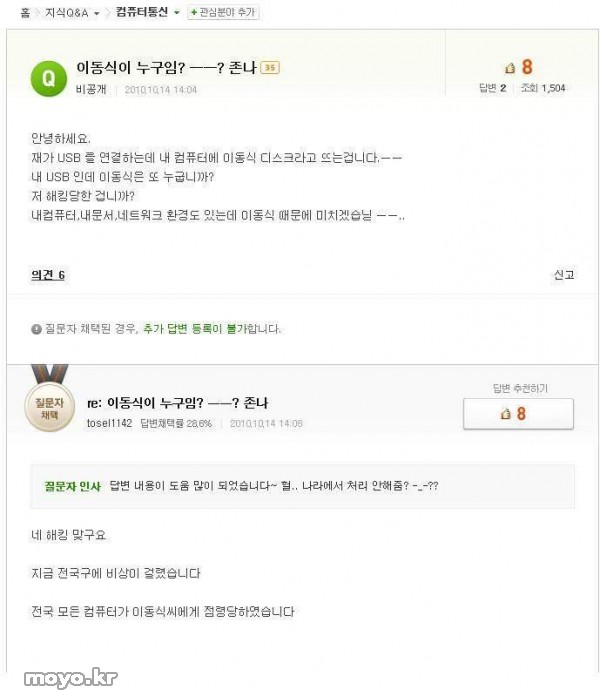
Task: Open the 홈 breadcrumb link
Action: [x=26, y=13]
